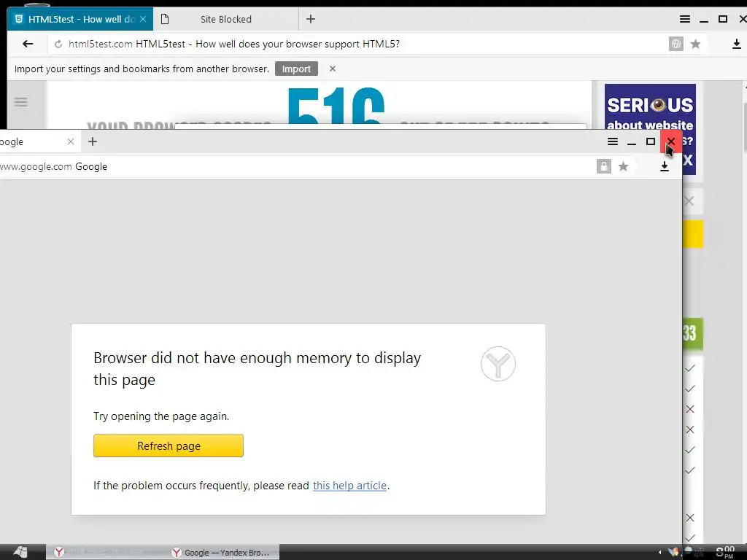The width and height of the screenshot is (747, 560).
Task: Close the HTML5test tab
Action: point(143,20)
